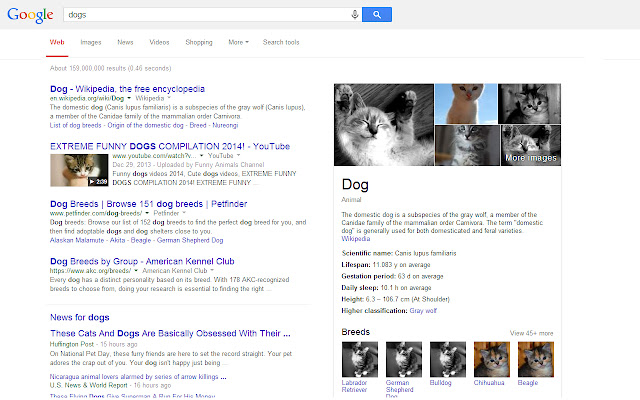Open News for dogs heading
Screen dimensions: 640x400
(80, 317)
